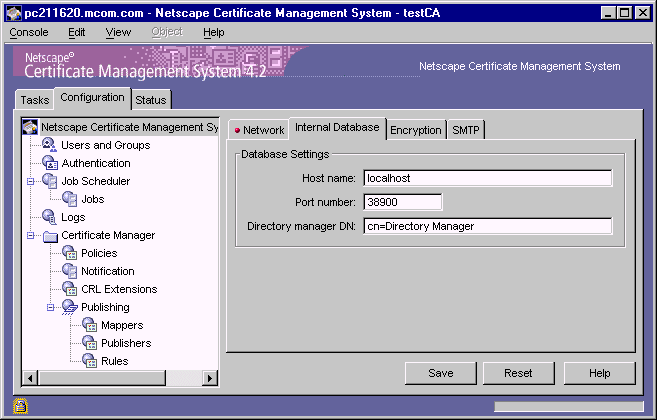This screenshot has height=420, width=657.
Task: Select Mappers tree item
Action: coord(122,325)
